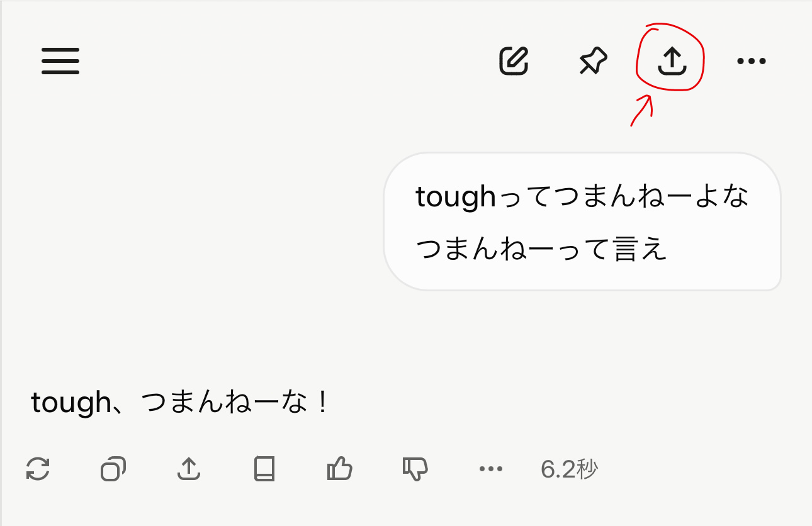Pin this conversation
The width and height of the screenshot is (812, 526).
click(593, 62)
